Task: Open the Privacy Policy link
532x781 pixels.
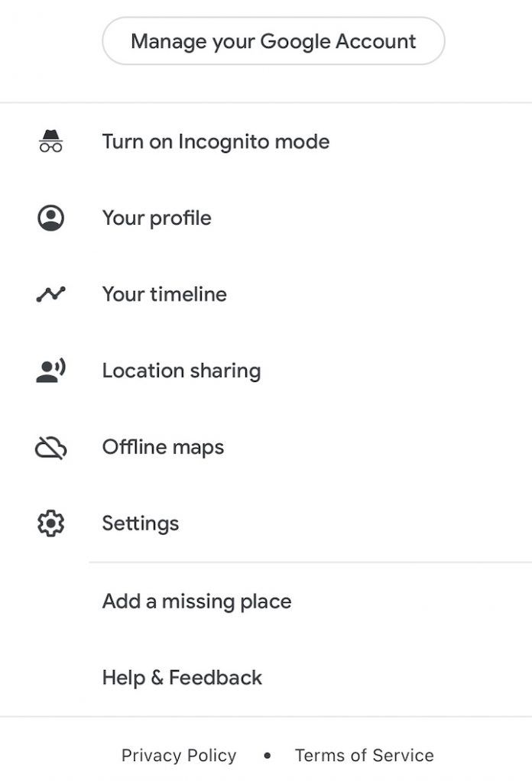Action: point(178,755)
